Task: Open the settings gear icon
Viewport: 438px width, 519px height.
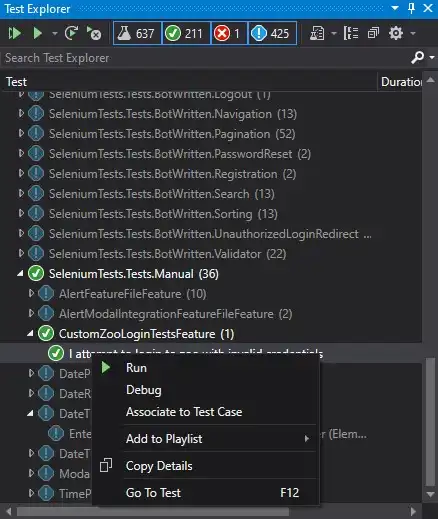Action: coord(396,33)
